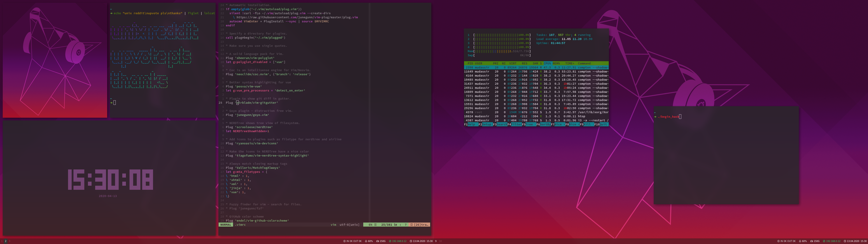The image size is (868, 244).
Task: Click F7 Nice - in htop
Action: (558, 124)
